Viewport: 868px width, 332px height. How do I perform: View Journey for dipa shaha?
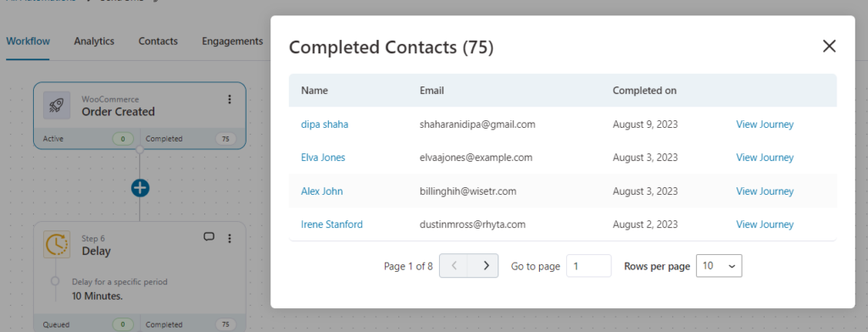tap(765, 125)
